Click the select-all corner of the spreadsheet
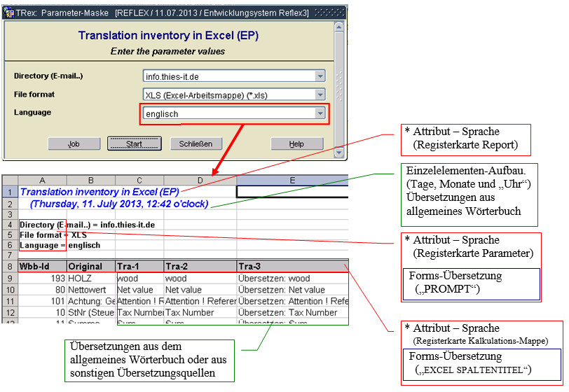Screen dimensions: 569x392 pyautogui.click(x=9, y=181)
